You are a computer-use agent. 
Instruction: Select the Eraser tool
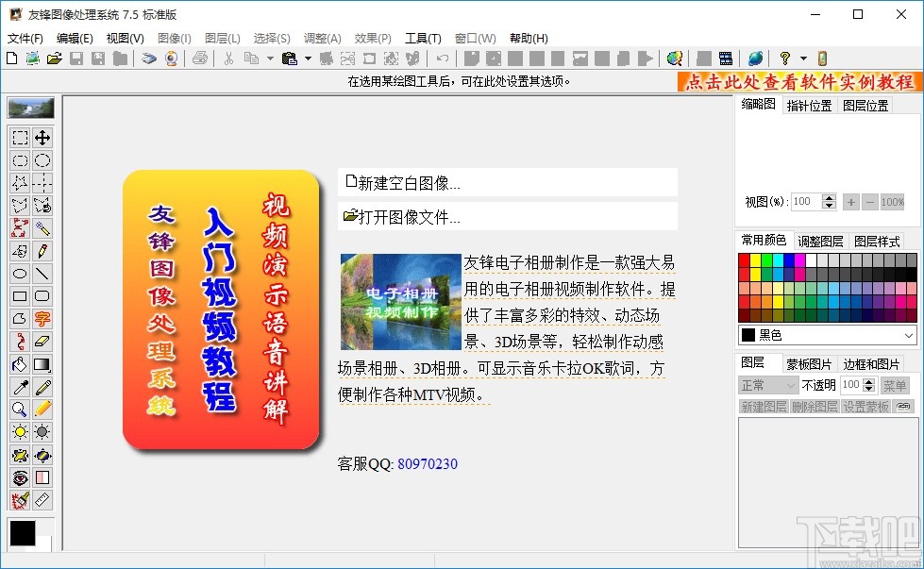pyautogui.click(x=42, y=342)
